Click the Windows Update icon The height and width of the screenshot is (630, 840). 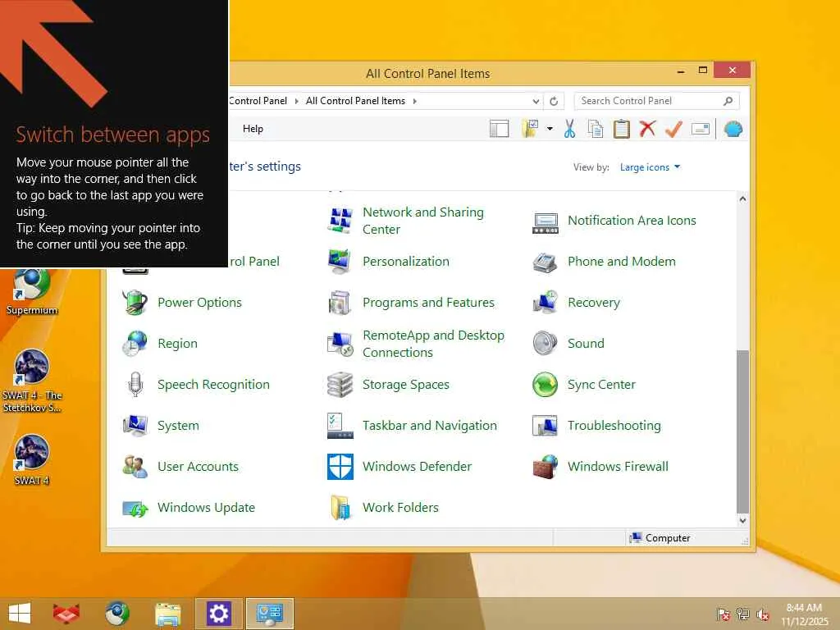135,507
